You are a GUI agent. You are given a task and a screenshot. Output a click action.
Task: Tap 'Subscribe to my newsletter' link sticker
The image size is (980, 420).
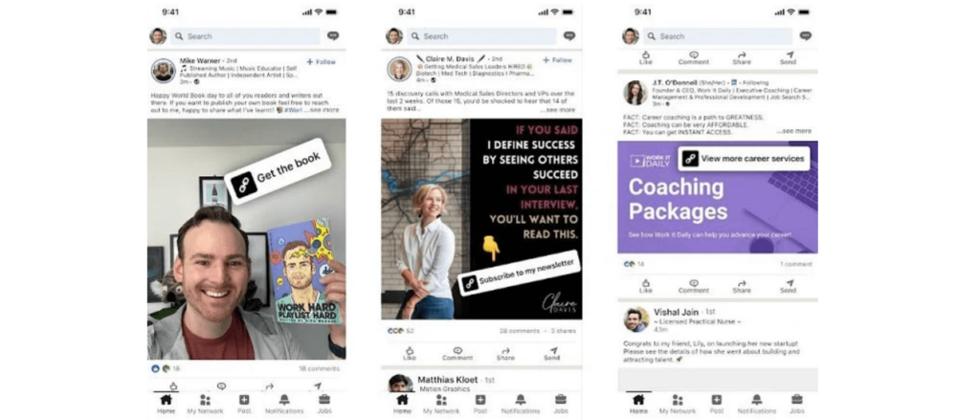(520, 273)
